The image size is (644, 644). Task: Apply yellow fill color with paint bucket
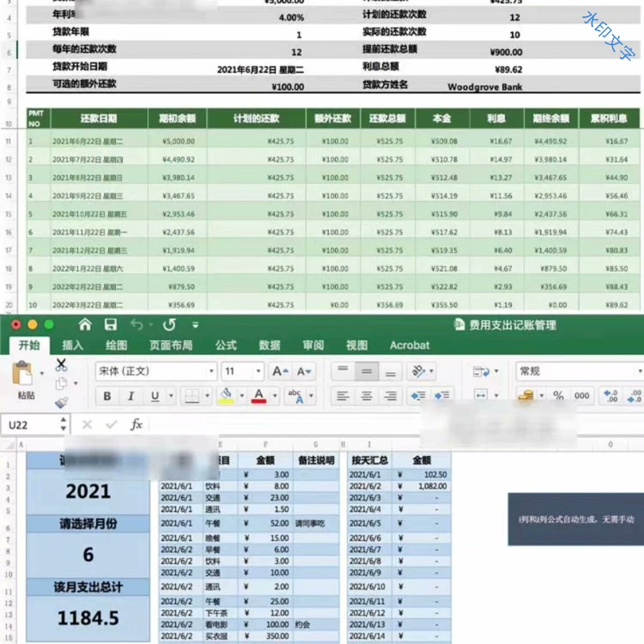point(226,396)
